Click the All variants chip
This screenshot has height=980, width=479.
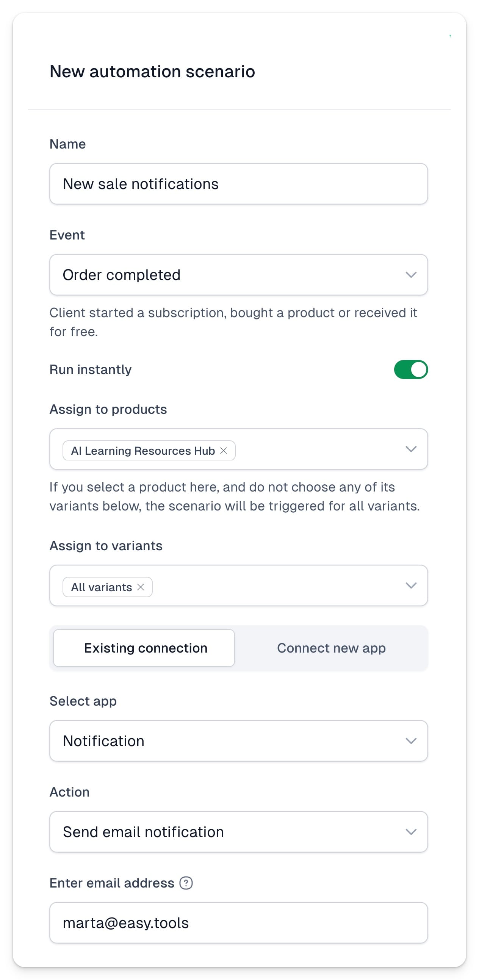pyautogui.click(x=102, y=587)
